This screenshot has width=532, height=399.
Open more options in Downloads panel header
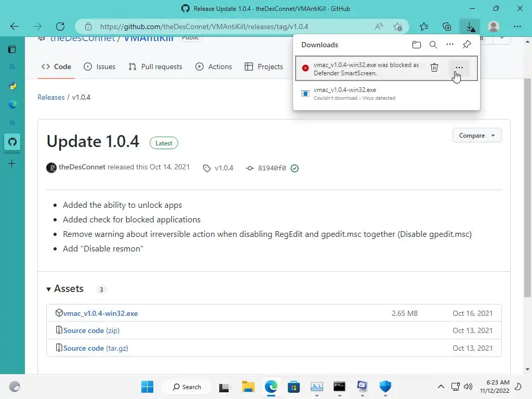449,45
